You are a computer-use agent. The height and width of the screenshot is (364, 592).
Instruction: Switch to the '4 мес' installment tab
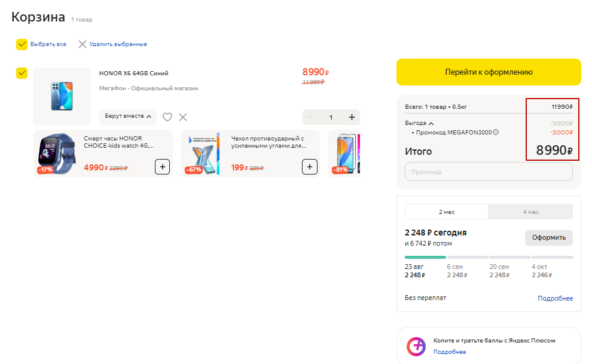530,212
